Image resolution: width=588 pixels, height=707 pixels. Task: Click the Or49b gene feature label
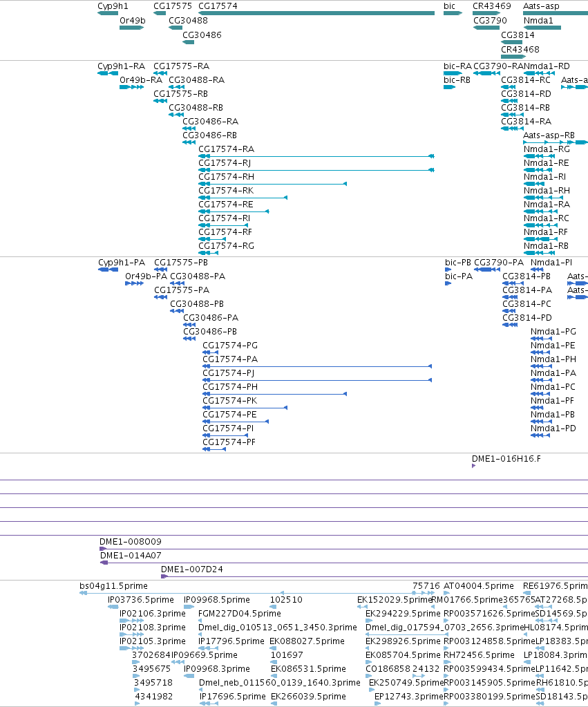point(133,21)
